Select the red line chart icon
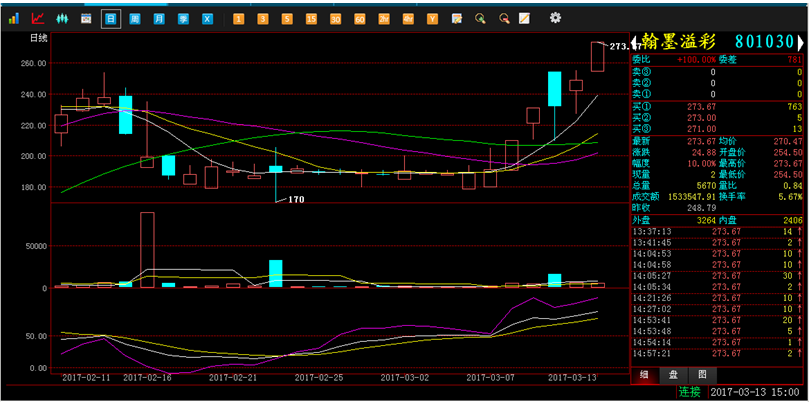The image size is (811, 403). [38, 19]
